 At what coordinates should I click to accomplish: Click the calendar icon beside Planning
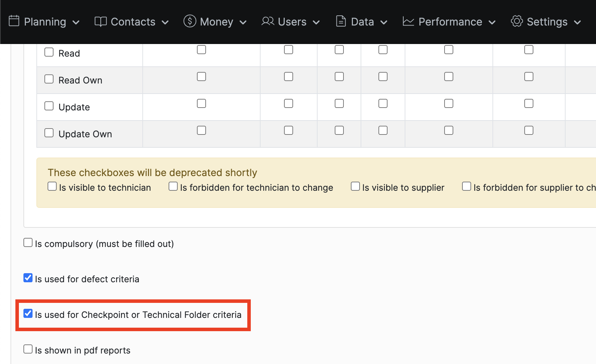[x=14, y=21]
